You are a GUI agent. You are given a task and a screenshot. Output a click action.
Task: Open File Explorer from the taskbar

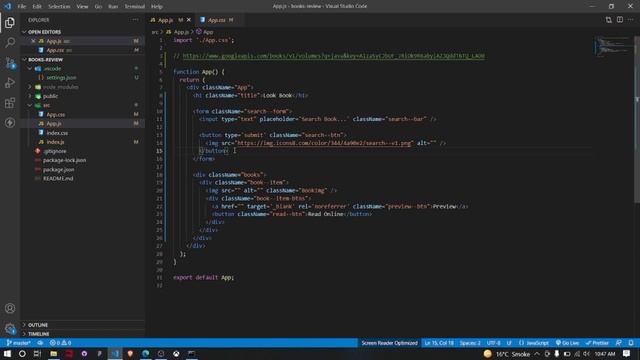pyautogui.click(x=53, y=353)
